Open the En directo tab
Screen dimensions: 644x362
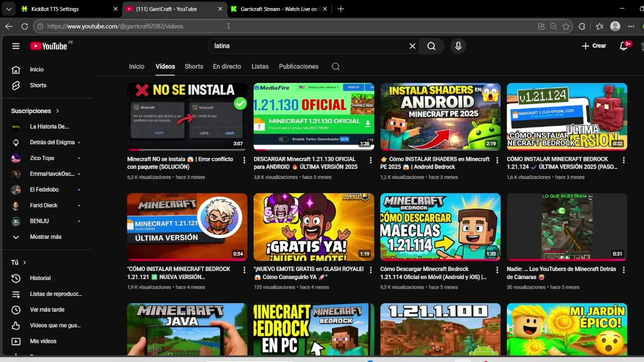click(x=227, y=66)
